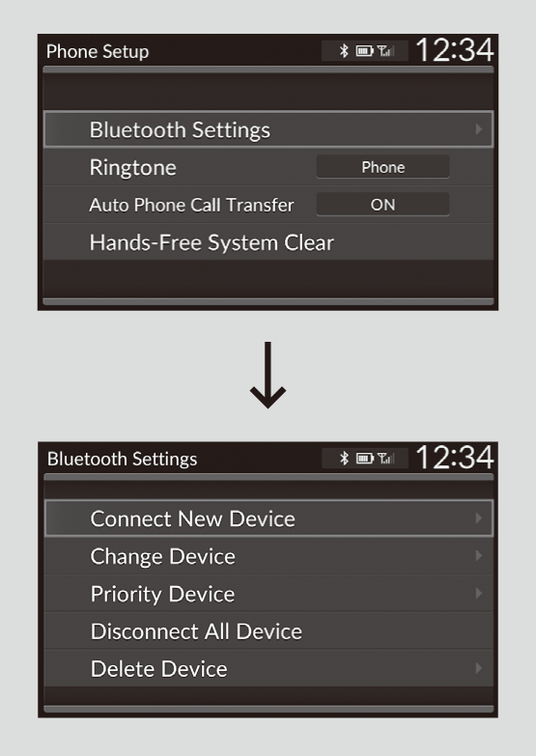Expand Delete Device chevron arrow
The width and height of the screenshot is (536, 756).
[x=479, y=668]
